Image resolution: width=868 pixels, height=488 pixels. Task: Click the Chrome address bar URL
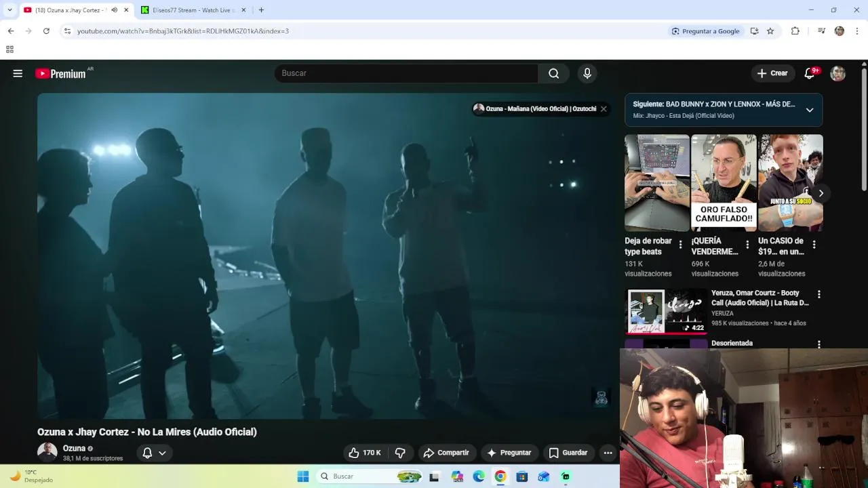click(183, 31)
